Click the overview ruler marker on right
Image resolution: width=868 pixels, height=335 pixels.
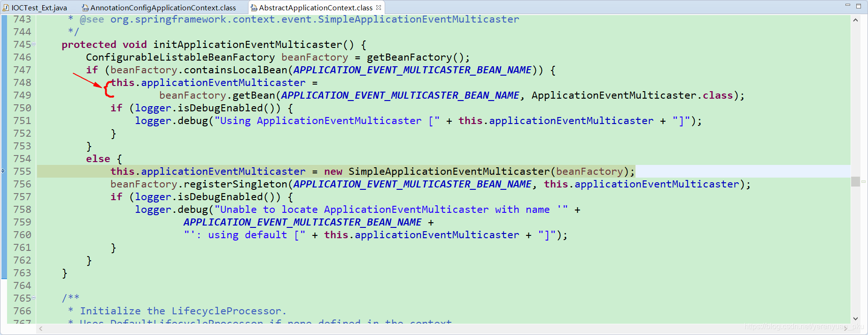(863, 181)
